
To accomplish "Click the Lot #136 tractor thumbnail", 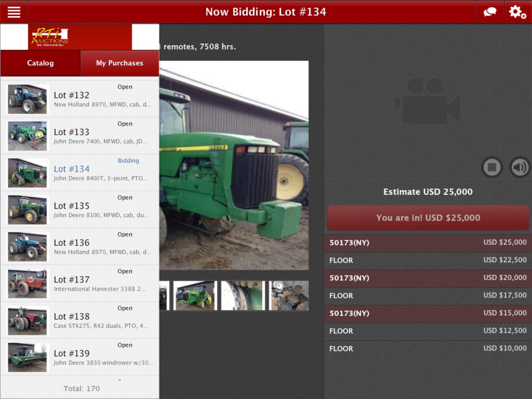I will [x=27, y=247].
